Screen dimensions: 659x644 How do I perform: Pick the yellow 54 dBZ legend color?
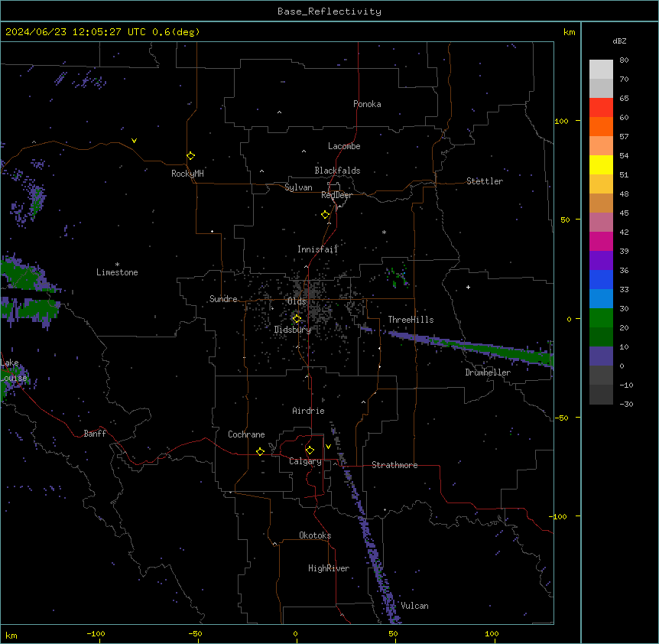click(601, 164)
